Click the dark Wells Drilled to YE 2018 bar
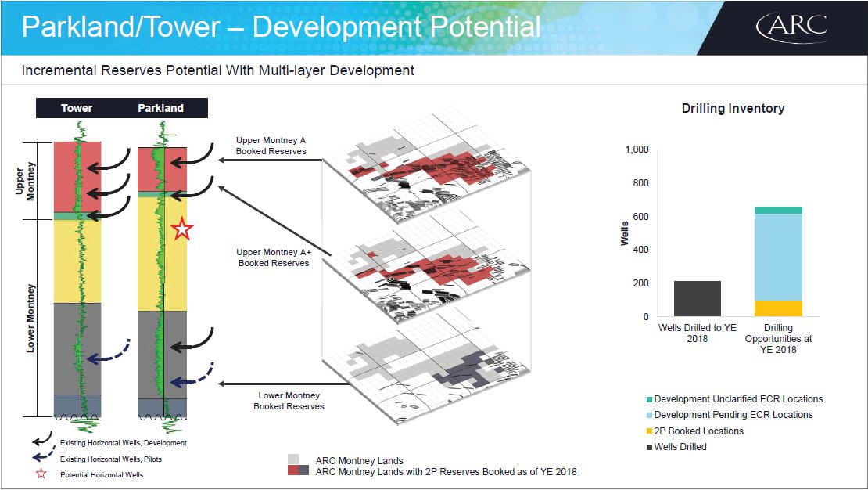The image size is (868, 490). pos(698,299)
